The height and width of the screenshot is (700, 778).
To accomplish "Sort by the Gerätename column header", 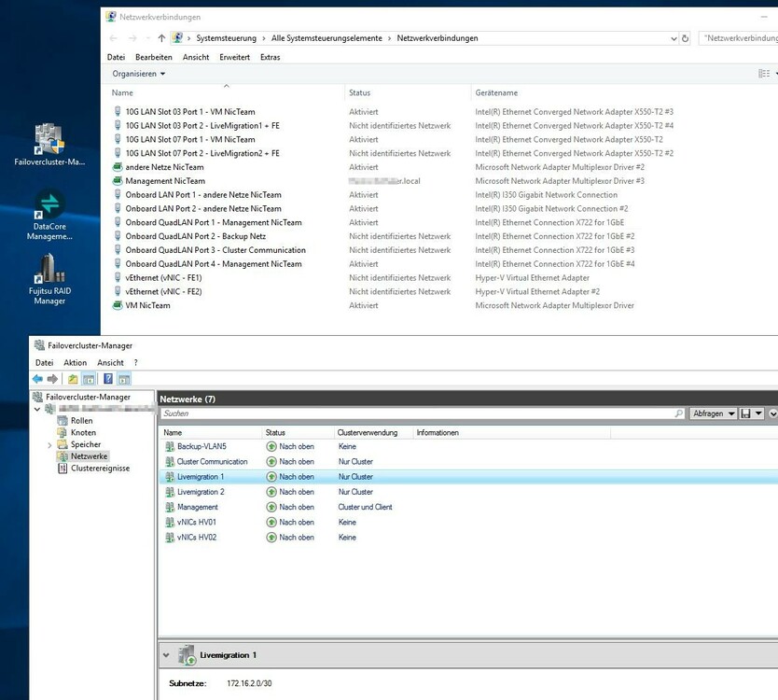I will (496, 93).
